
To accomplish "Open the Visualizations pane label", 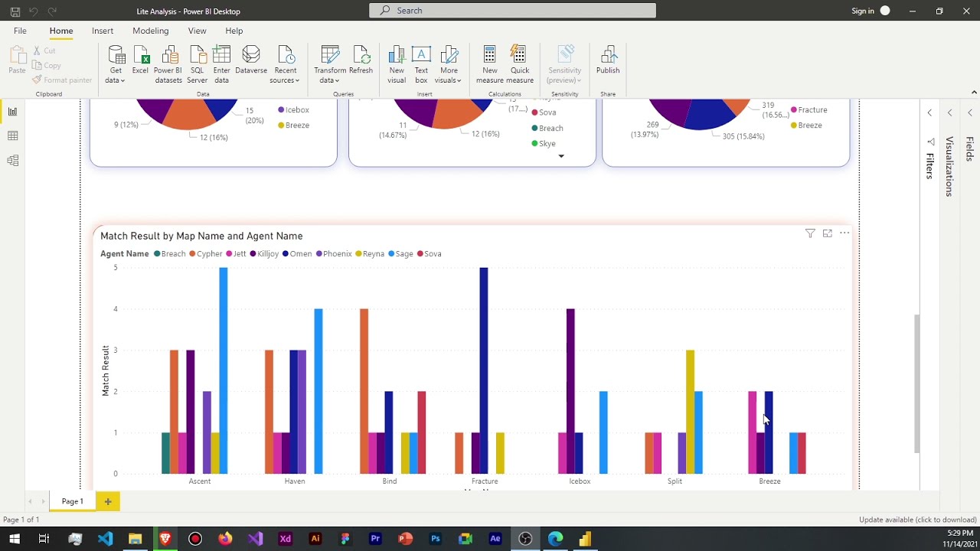I will pos(949,166).
